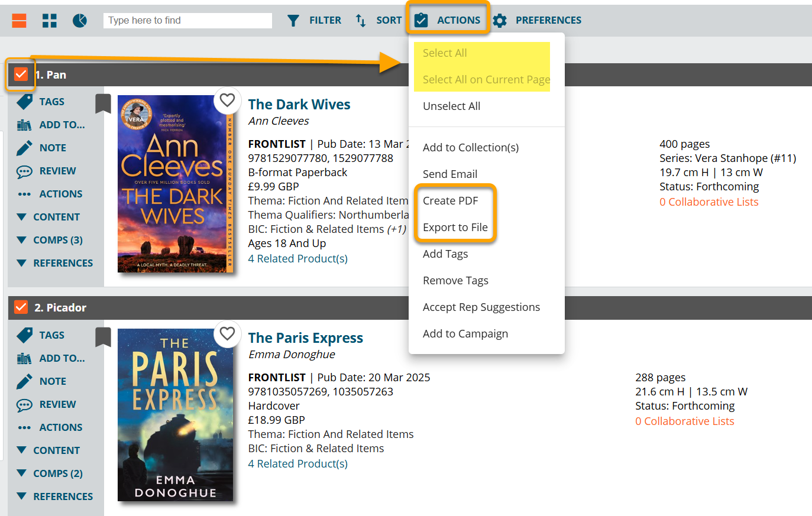The image size is (812, 516).
Task: Click the Actions clipboard check icon
Action: tap(421, 20)
